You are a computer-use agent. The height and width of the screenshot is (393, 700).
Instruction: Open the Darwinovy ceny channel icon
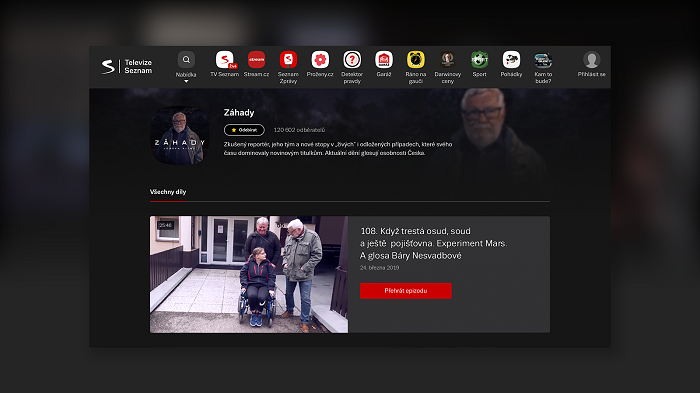(x=447, y=59)
